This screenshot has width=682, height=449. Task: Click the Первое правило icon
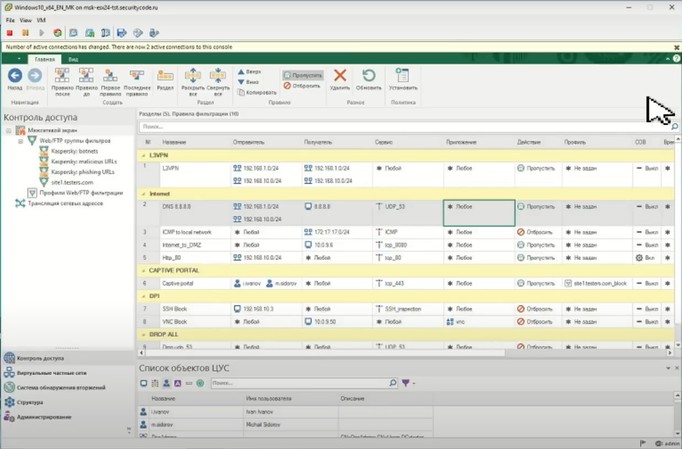[x=110, y=76]
